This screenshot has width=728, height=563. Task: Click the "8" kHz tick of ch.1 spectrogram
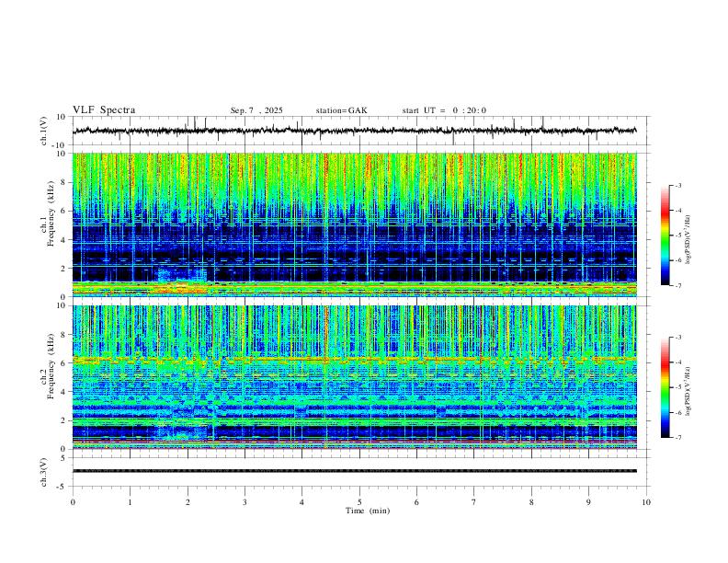click(x=64, y=182)
